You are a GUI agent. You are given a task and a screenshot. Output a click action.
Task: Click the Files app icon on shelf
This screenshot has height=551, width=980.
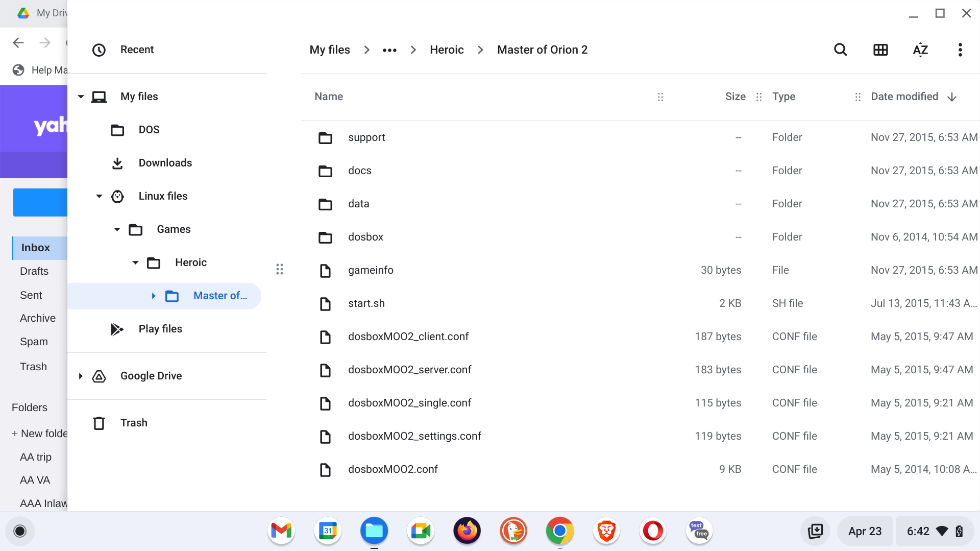point(374,531)
